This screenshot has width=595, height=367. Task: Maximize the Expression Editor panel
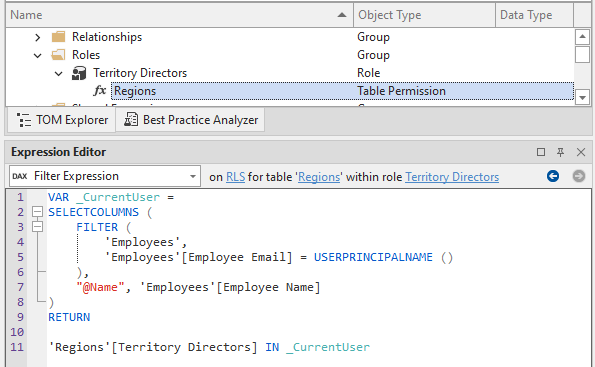[541, 152]
